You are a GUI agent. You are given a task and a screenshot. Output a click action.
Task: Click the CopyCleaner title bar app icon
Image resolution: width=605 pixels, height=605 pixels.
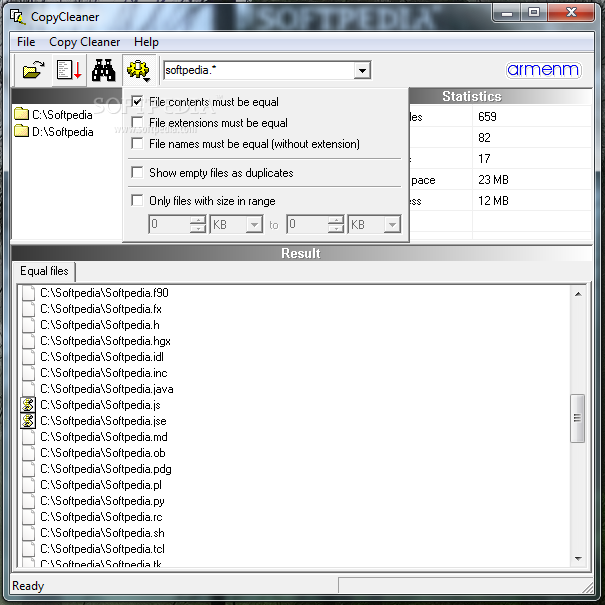pyautogui.click(x=17, y=17)
